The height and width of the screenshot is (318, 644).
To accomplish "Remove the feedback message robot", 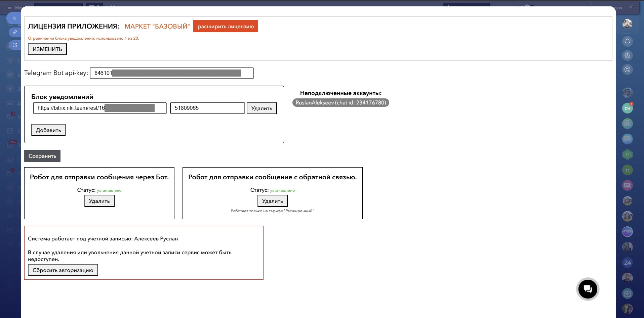I will pos(273,201).
